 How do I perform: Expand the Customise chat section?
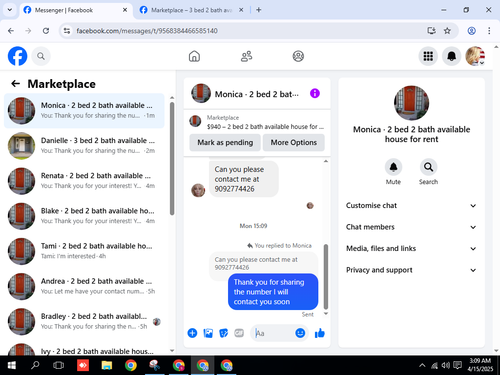411,205
